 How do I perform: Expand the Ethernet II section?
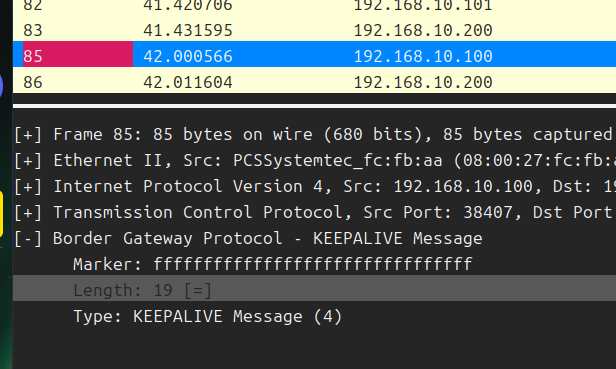28,160
